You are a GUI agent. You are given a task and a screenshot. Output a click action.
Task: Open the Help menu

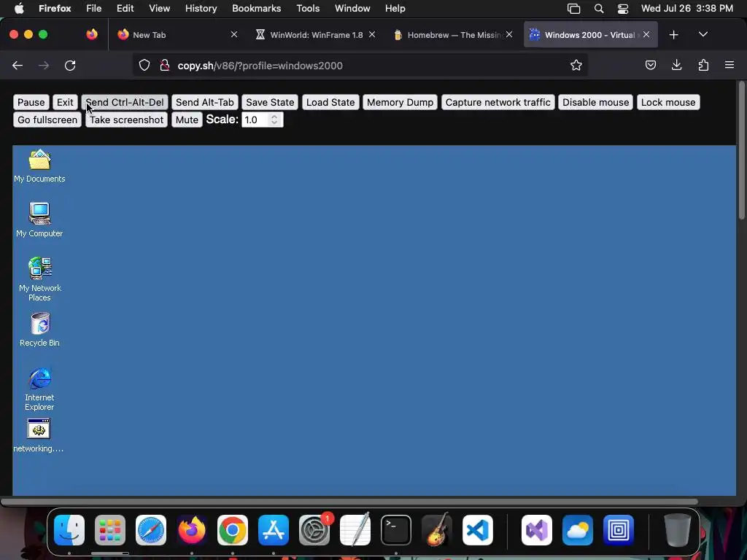coord(395,9)
